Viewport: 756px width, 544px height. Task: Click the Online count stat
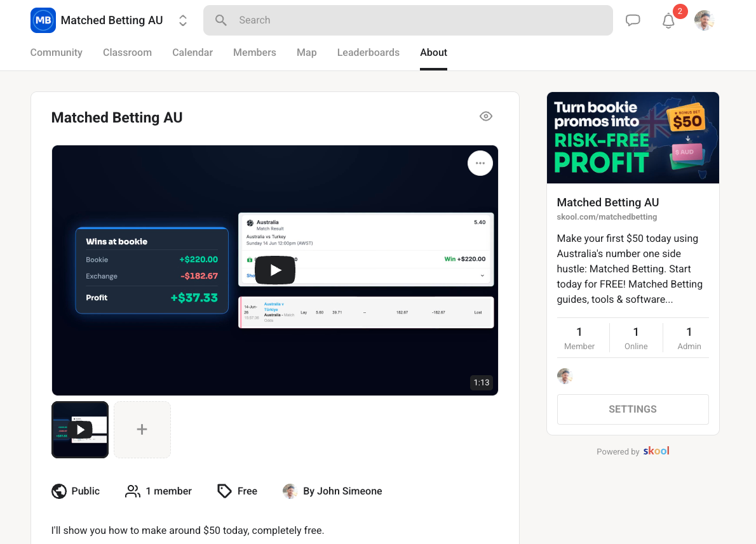pyautogui.click(x=636, y=338)
